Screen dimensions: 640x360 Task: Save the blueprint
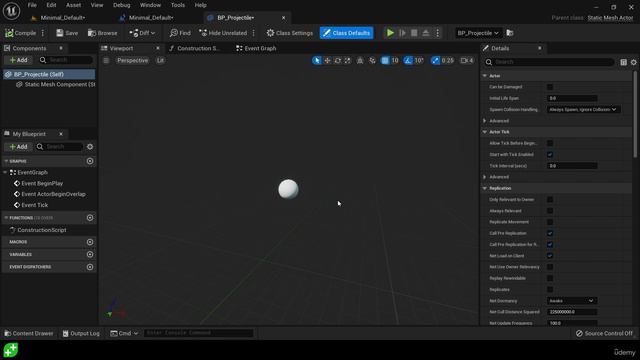(x=67, y=33)
